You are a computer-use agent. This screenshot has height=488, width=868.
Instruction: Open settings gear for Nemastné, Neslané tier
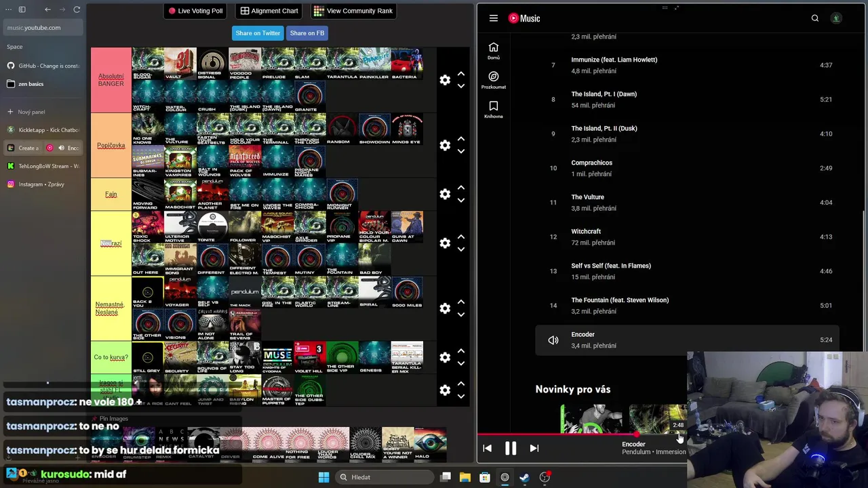[445, 308]
